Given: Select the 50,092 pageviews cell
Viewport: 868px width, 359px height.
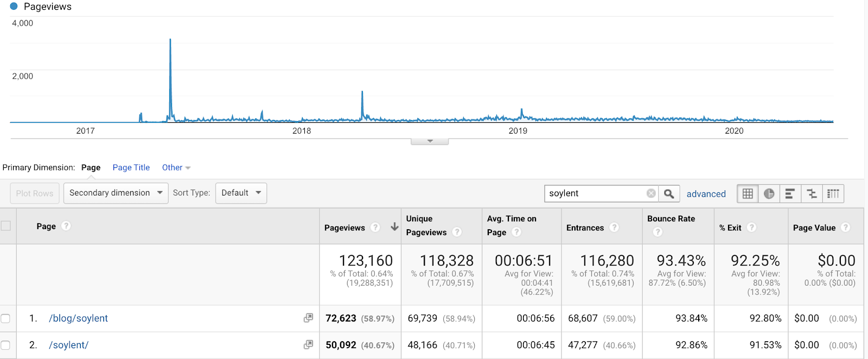Looking at the screenshot, I should pyautogui.click(x=341, y=345).
